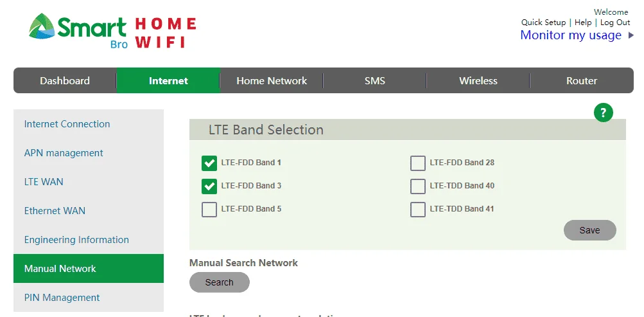The height and width of the screenshot is (317, 644).
Task: Enable LTE-FDD Band 5 checkbox
Action: click(209, 209)
